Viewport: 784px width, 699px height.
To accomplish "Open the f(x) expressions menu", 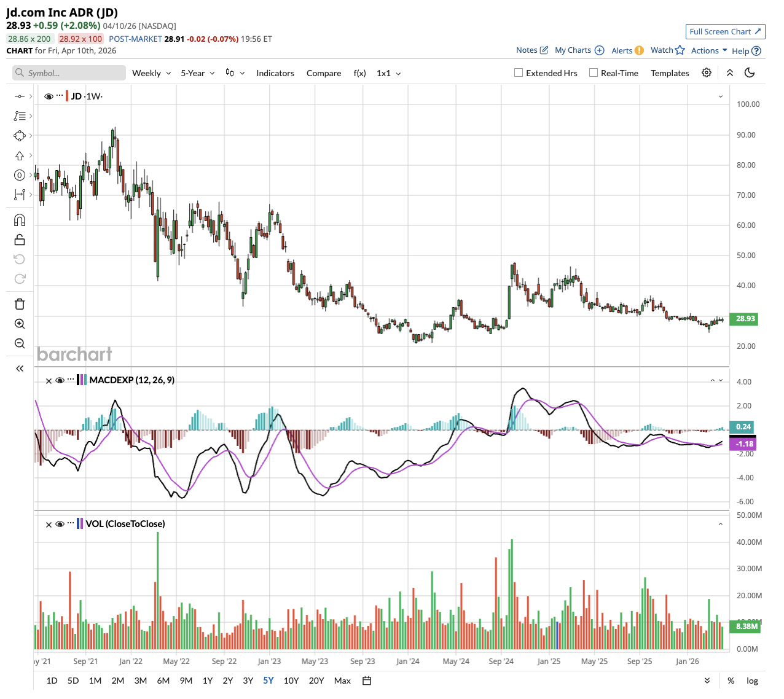I will click(x=360, y=73).
